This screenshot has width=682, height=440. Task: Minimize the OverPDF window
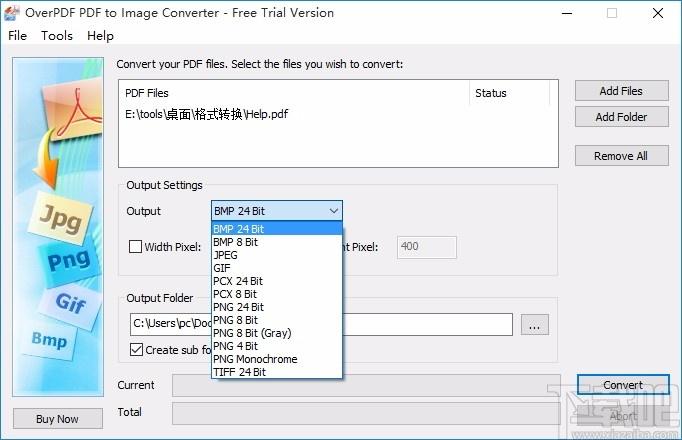pyautogui.click(x=567, y=13)
